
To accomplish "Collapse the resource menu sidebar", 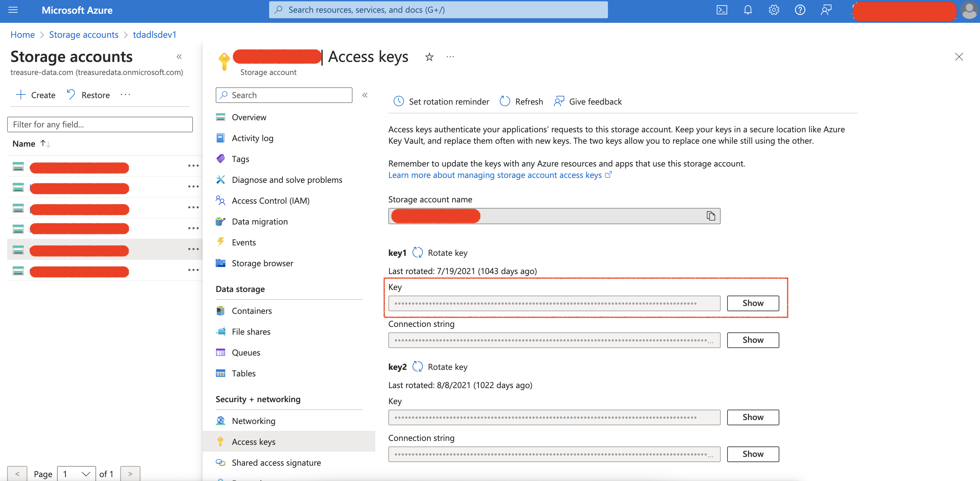I will coord(365,95).
